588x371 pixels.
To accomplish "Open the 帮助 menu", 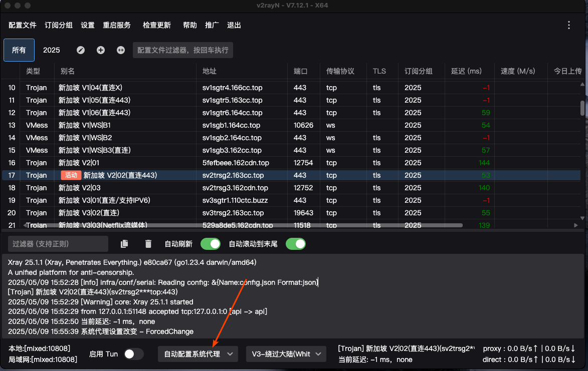I will [190, 25].
